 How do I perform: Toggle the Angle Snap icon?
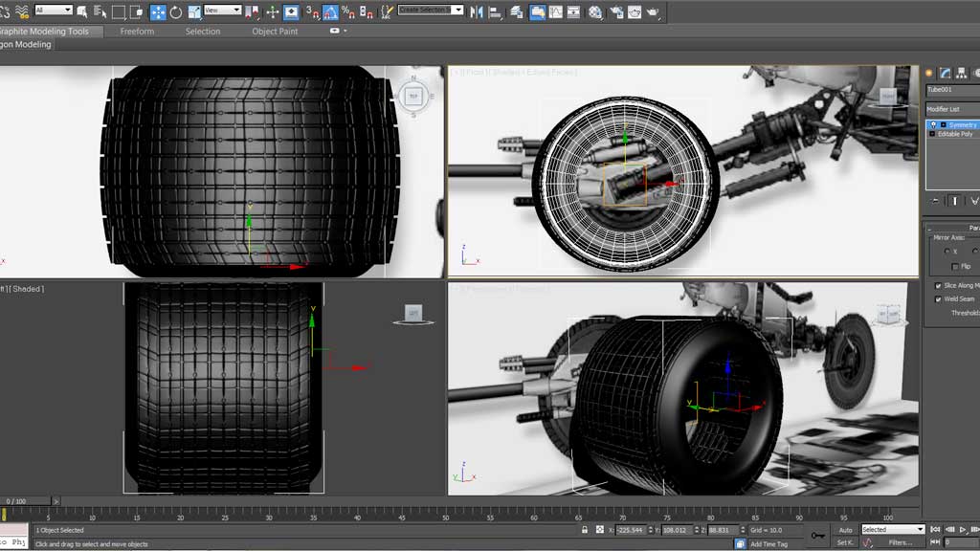click(330, 11)
